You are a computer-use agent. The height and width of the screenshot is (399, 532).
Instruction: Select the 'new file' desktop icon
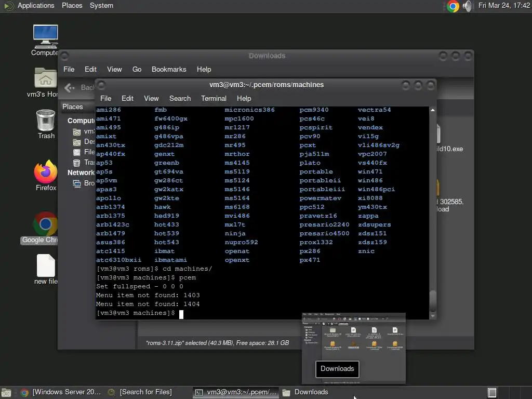click(46, 266)
